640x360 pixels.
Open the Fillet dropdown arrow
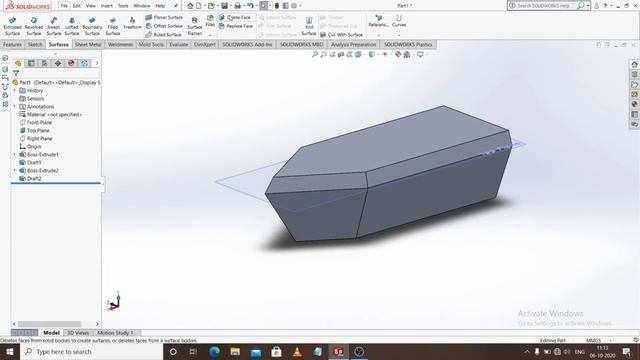tap(210, 35)
